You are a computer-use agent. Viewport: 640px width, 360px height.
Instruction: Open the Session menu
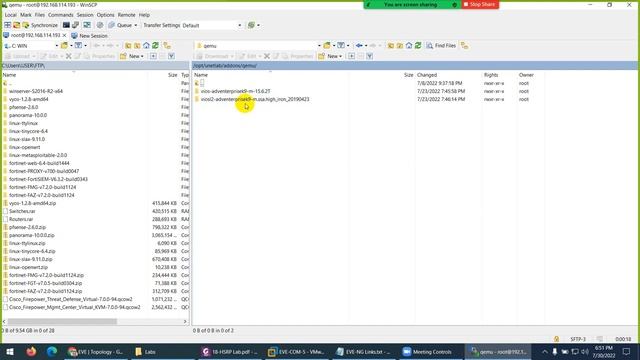tap(85, 15)
